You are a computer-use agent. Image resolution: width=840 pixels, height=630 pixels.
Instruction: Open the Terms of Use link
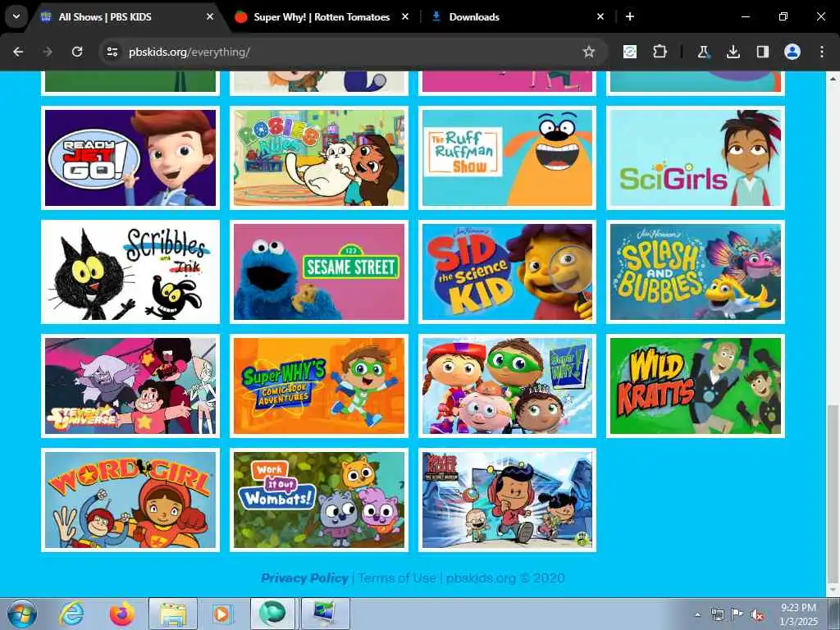click(397, 578)
